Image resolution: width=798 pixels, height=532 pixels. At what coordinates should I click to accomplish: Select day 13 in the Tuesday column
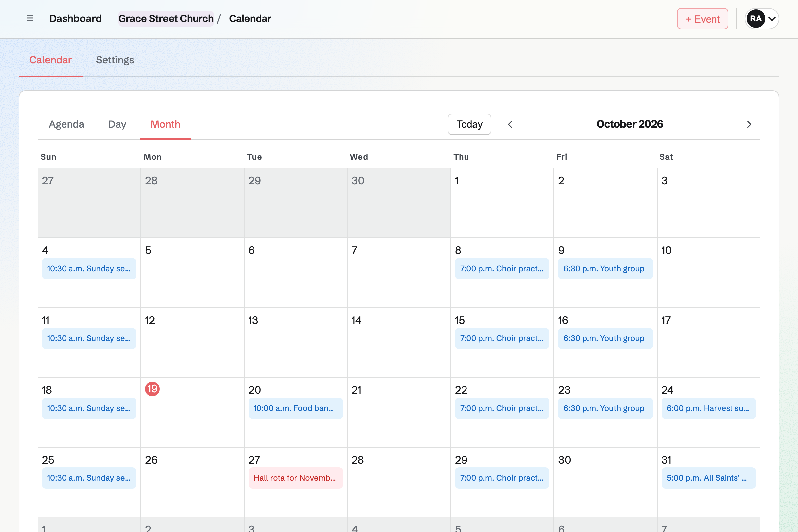pos(253,320)
